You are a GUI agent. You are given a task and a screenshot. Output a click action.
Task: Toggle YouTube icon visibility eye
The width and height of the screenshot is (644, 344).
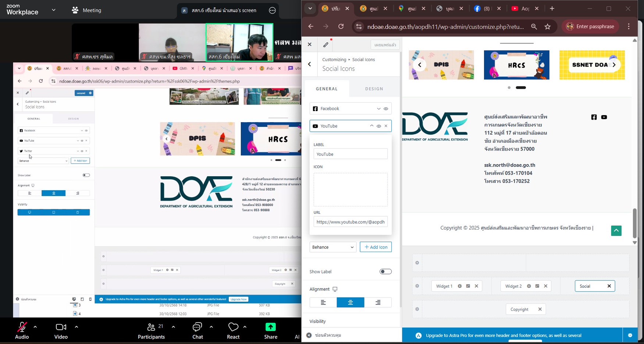click(379, 126)
